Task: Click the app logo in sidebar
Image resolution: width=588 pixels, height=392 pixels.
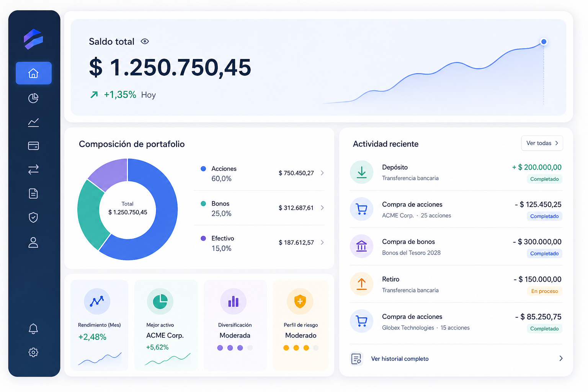Action: (x=33, y=39)
